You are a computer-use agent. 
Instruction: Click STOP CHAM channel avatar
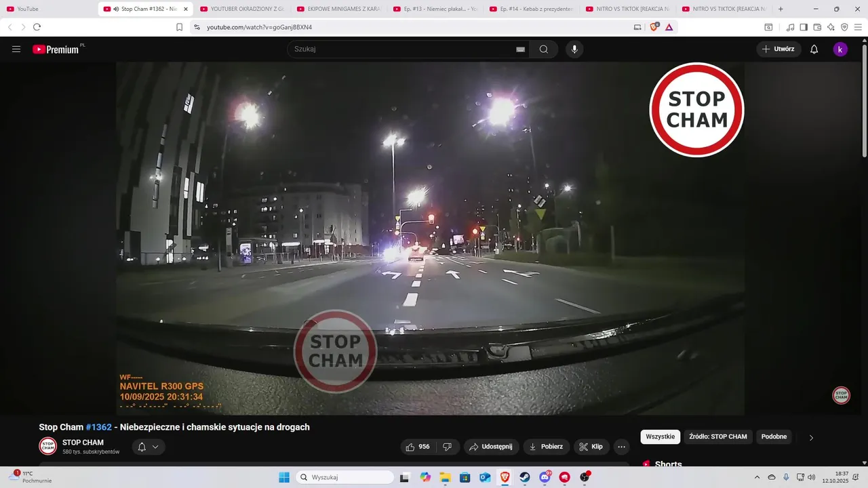click(x=47, y=446)
